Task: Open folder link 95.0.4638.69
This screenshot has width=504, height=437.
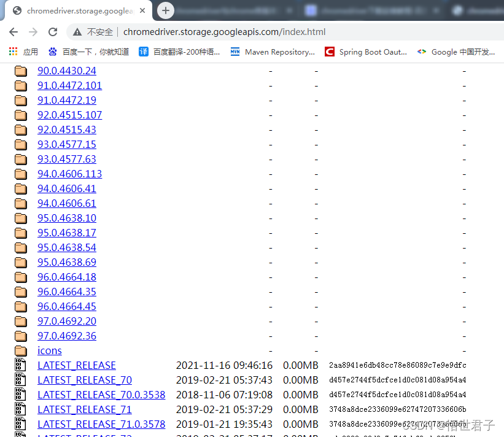Action: (x=67, y=262)
